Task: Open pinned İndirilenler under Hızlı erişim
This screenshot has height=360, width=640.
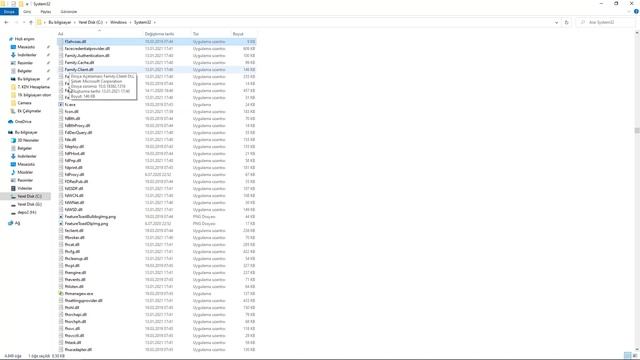Action: [x=27, y=55]
